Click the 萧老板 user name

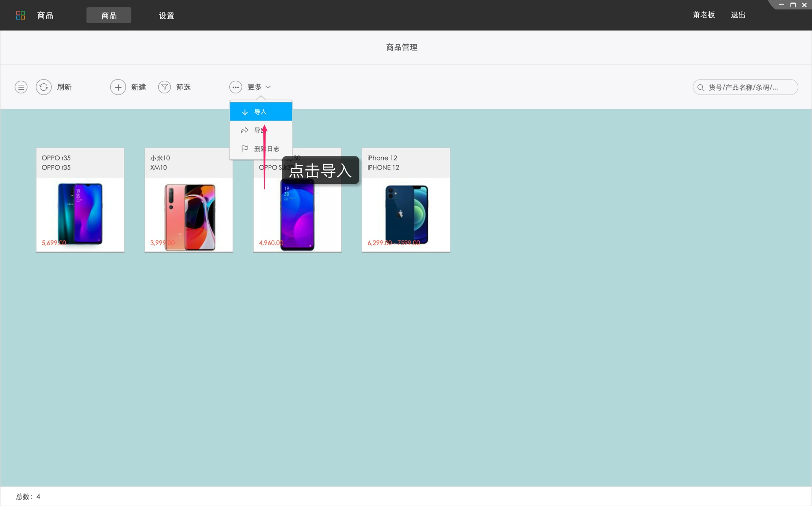point(704,15)
